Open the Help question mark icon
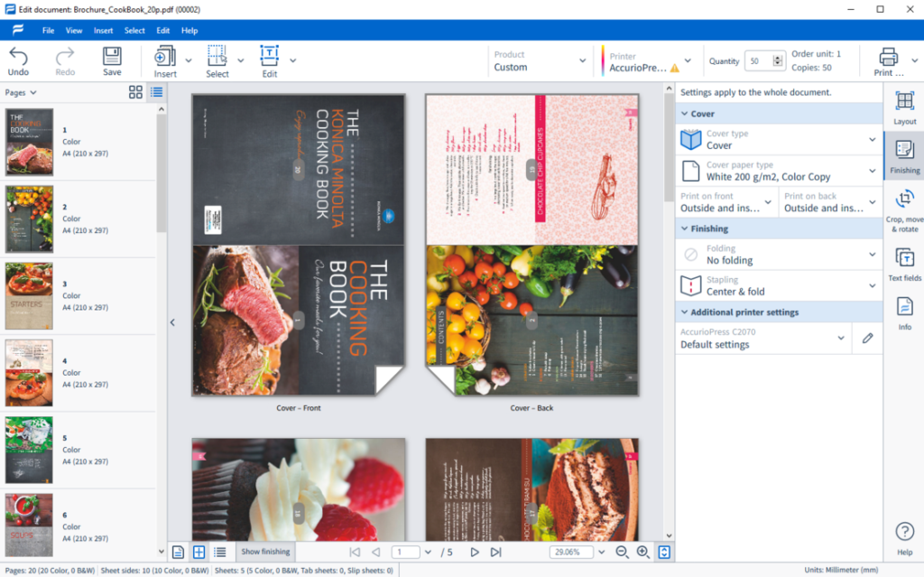 click(x=904, y=532)
